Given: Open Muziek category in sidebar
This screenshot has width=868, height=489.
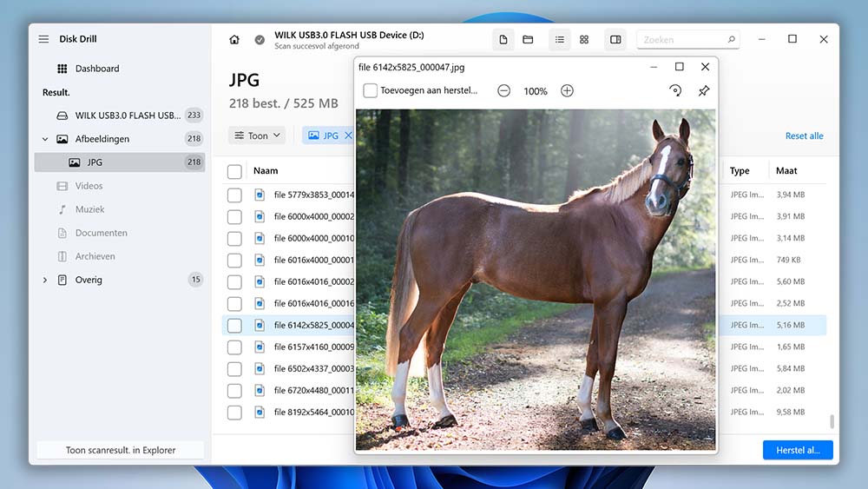Looking at the screenshot, I should click(89, 209).
